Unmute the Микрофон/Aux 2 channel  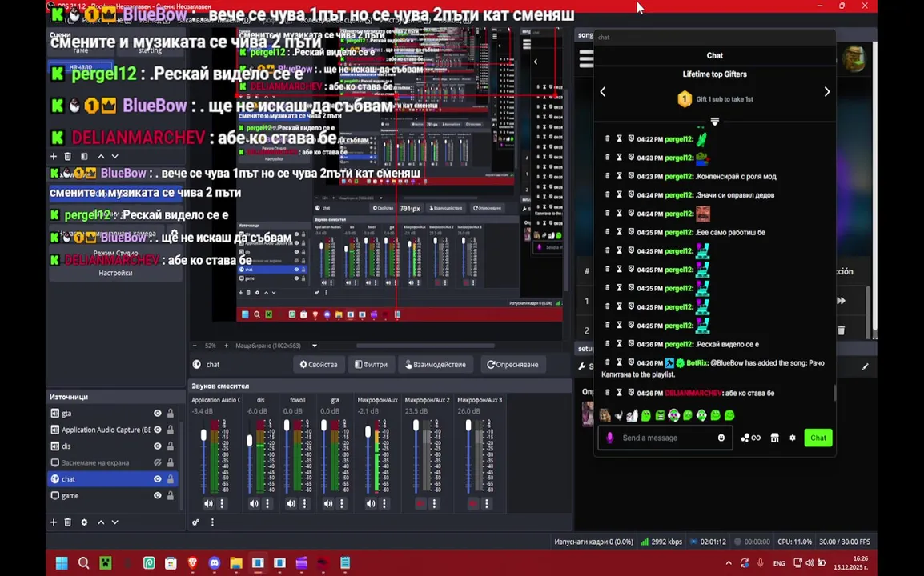[x=420, y=503]
